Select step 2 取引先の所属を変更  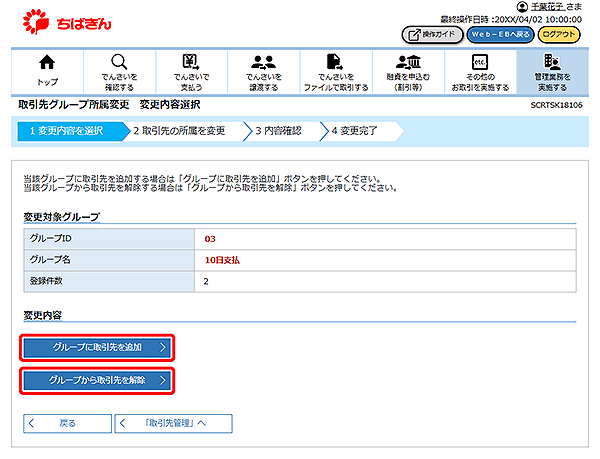click(x=180, y=131)
